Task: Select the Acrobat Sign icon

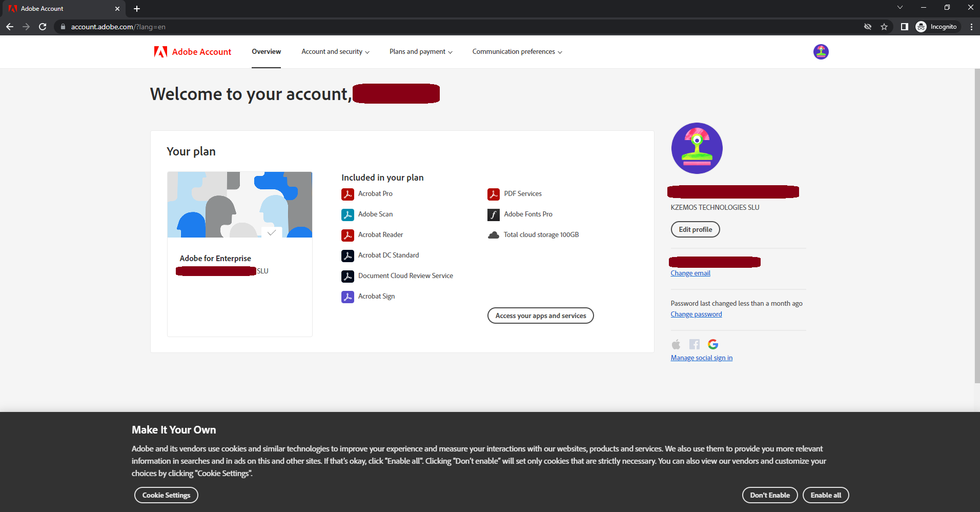Action: [348, 297]
